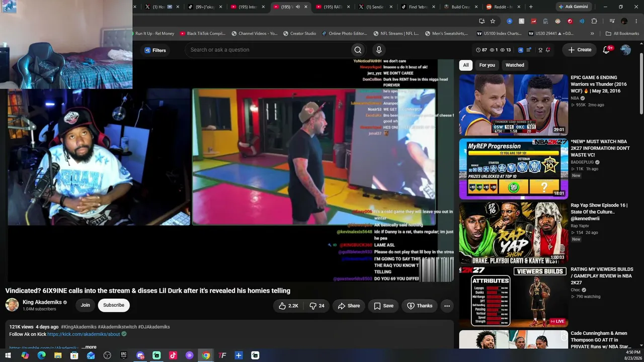Open the Copilot icon in the taskbar
This screenshot has width=644, height=362.
click(25, 355)
